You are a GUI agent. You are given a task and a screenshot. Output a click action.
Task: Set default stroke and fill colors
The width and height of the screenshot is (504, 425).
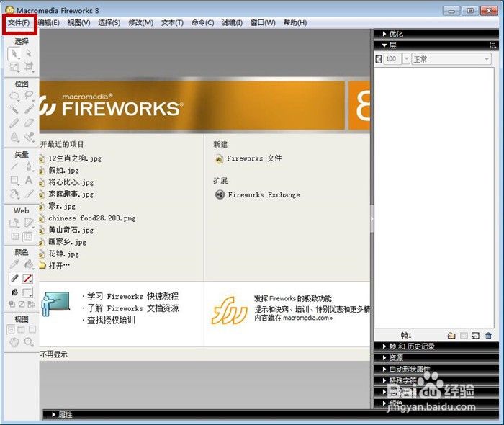12,304
